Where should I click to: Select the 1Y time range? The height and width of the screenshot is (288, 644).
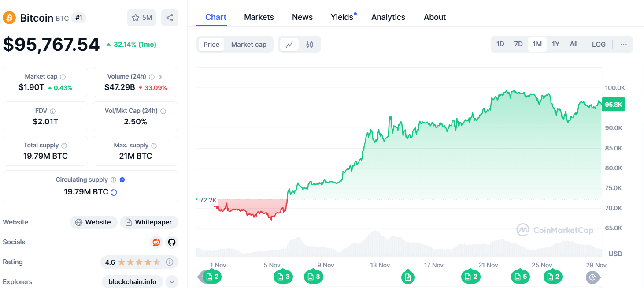click(x=556, y=45)
